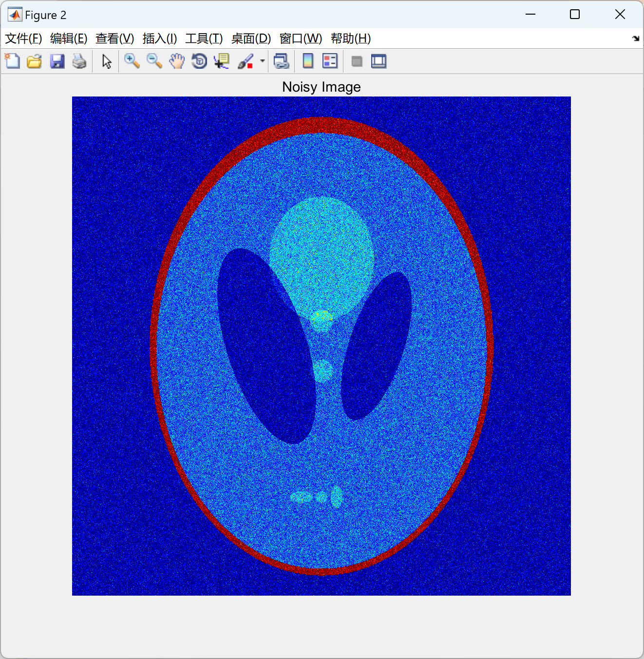
Task: Click the Link Plot icon
Action: 282,61
